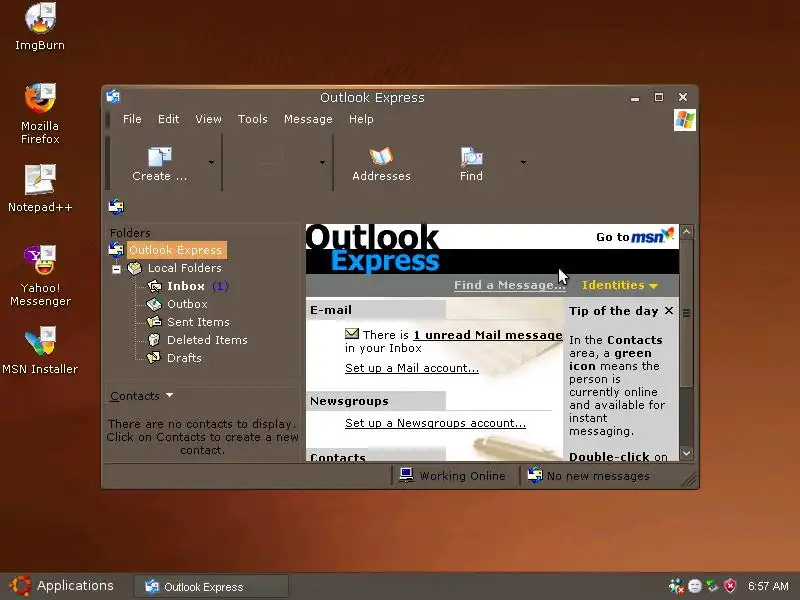
Task: Click the 'Deleted Items' folder label
Action: (x=207, y=340)
